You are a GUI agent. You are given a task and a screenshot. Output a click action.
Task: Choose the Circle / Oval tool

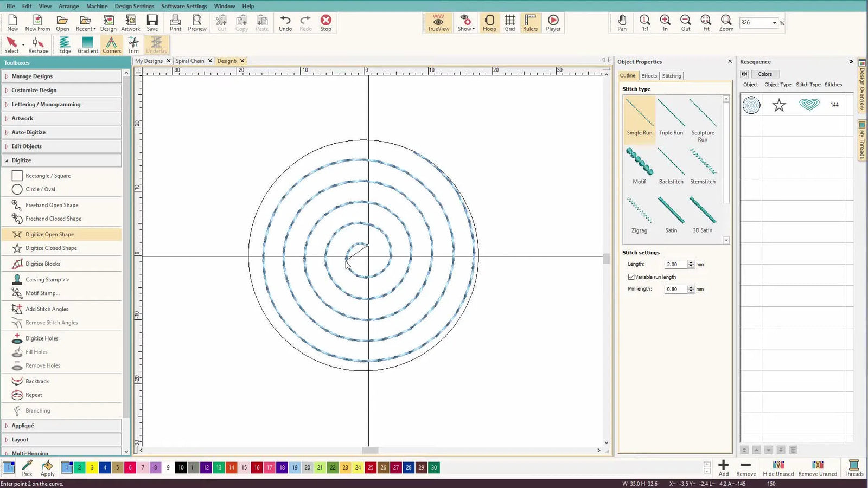[x=40, y=189]
